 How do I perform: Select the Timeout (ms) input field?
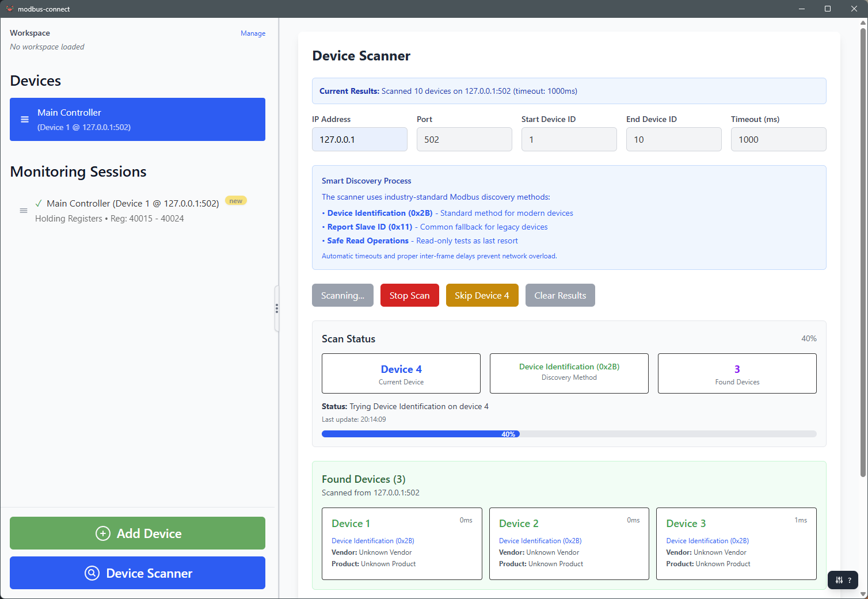[778, 139]
